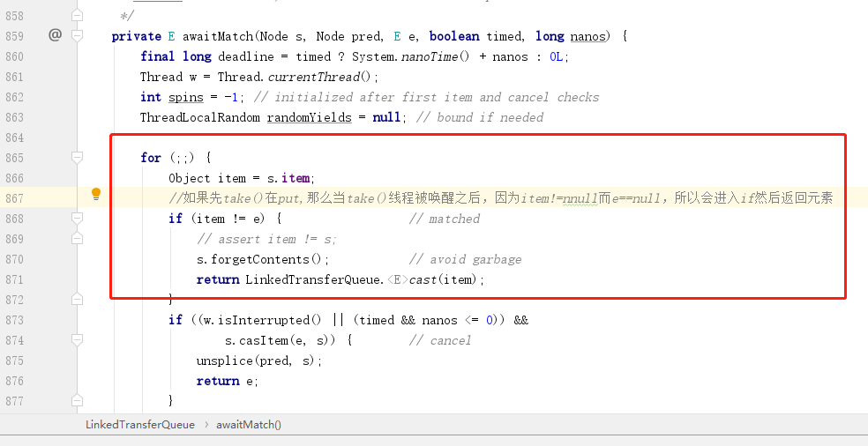Click the '// matched' comment

coord(445,219)
